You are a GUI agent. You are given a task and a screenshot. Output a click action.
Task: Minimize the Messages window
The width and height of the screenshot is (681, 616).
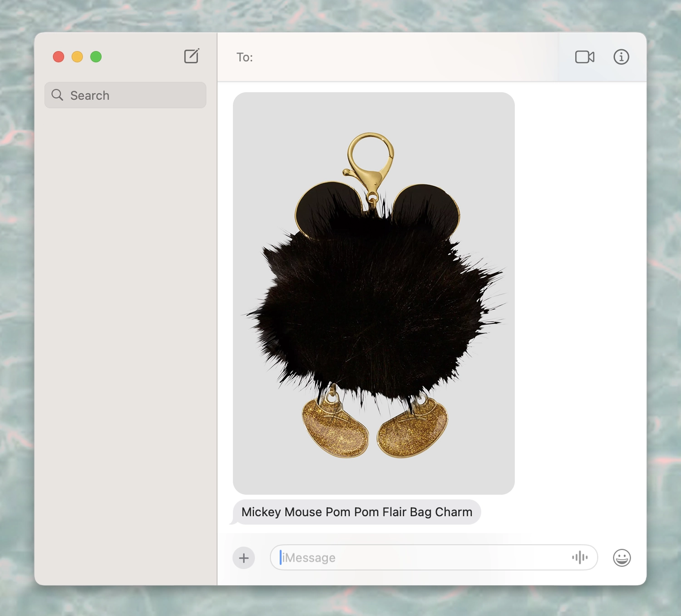pos(77,57)
